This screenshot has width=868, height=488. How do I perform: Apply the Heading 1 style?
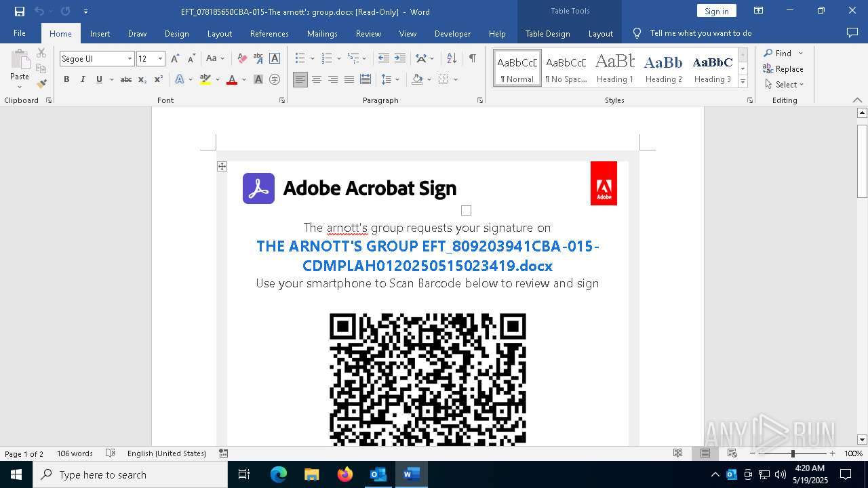615,68
